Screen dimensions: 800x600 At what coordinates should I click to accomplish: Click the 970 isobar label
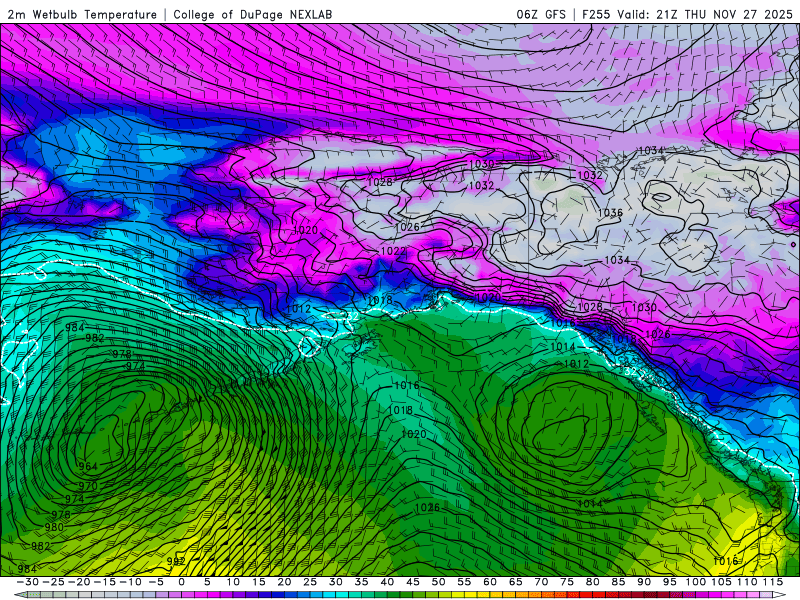88,486
